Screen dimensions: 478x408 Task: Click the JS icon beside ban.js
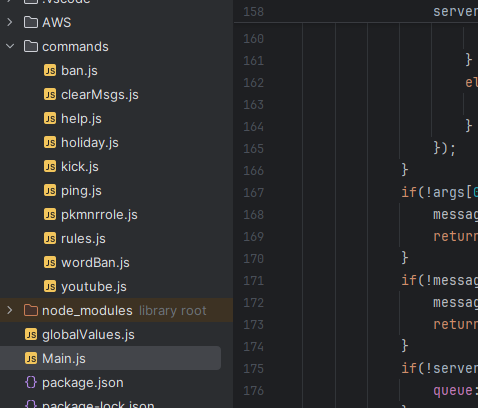coord(50,70)
